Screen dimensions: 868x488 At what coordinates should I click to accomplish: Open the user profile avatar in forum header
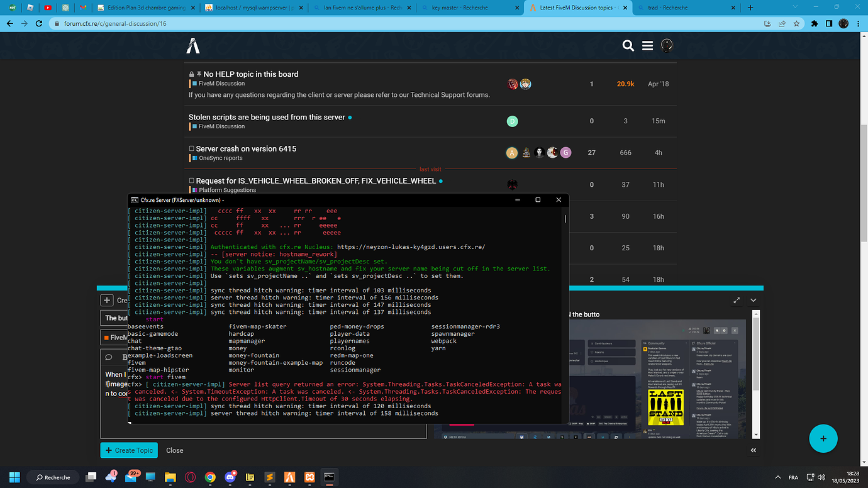pos(667,45)
